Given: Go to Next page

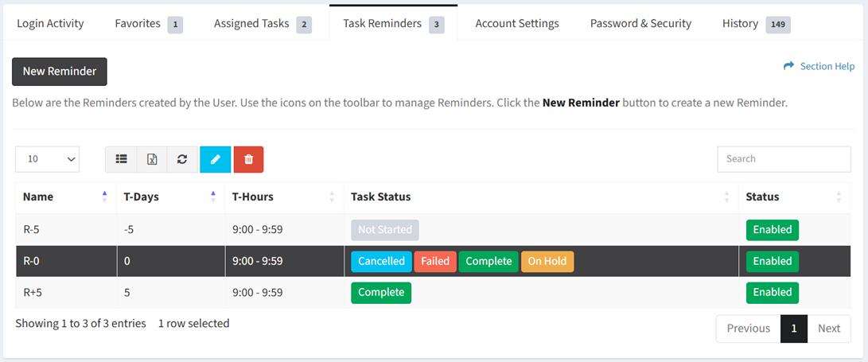Looking at the screenshot, I should click(829, 329).
